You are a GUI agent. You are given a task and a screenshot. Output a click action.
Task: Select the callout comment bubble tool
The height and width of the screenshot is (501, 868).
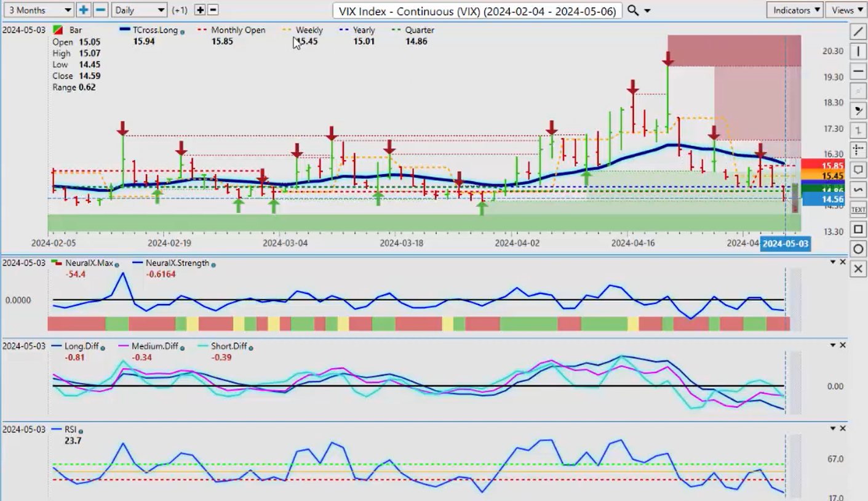[x=858, y=170]
